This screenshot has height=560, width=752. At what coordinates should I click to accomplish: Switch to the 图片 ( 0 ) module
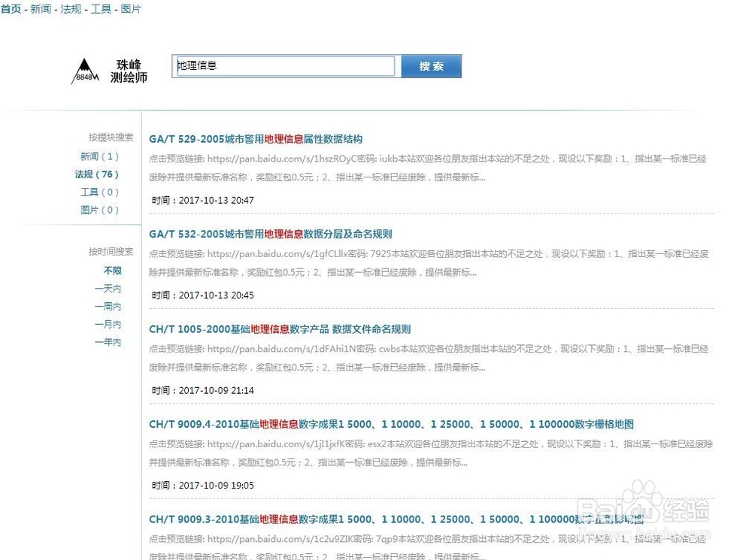click(100, 210)
